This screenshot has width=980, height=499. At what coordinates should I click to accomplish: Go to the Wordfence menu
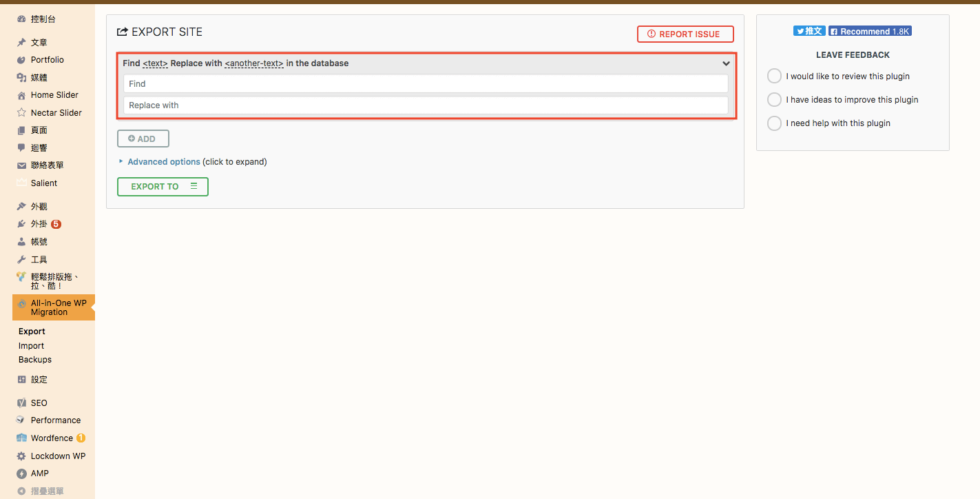[x=52, y=438]
